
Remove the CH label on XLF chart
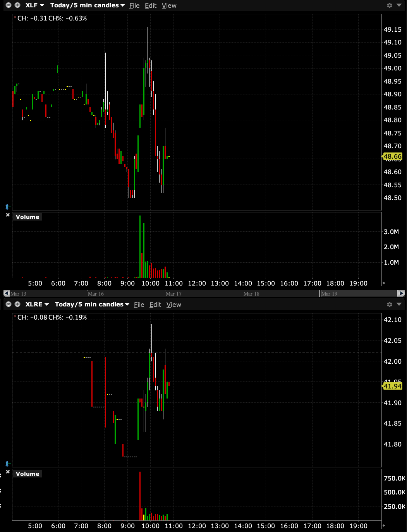click(15, 17)
